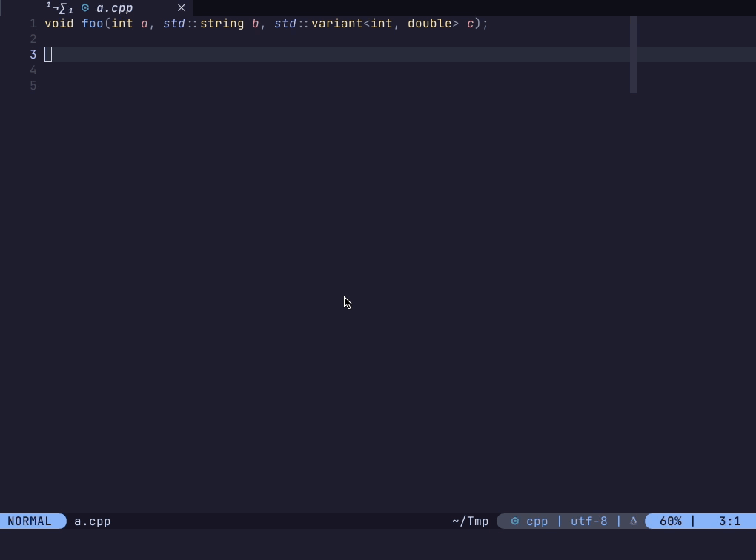Click line number 4 in the gutter

33,70
